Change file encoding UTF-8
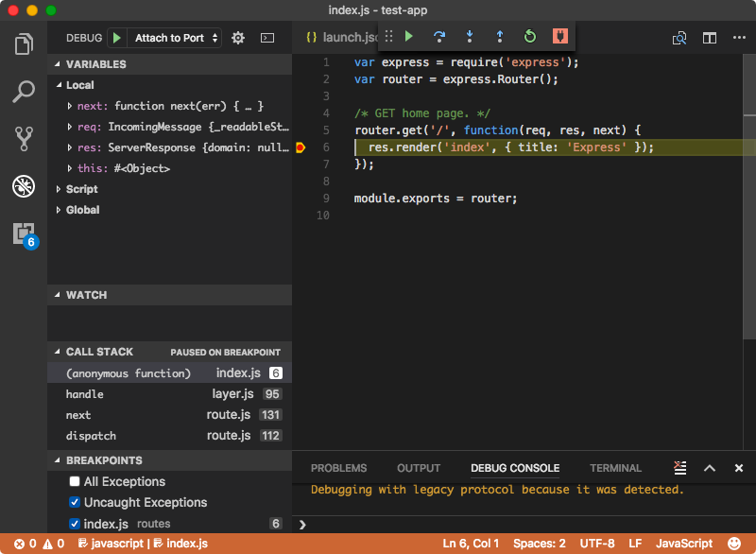 [x=597, y=544]
